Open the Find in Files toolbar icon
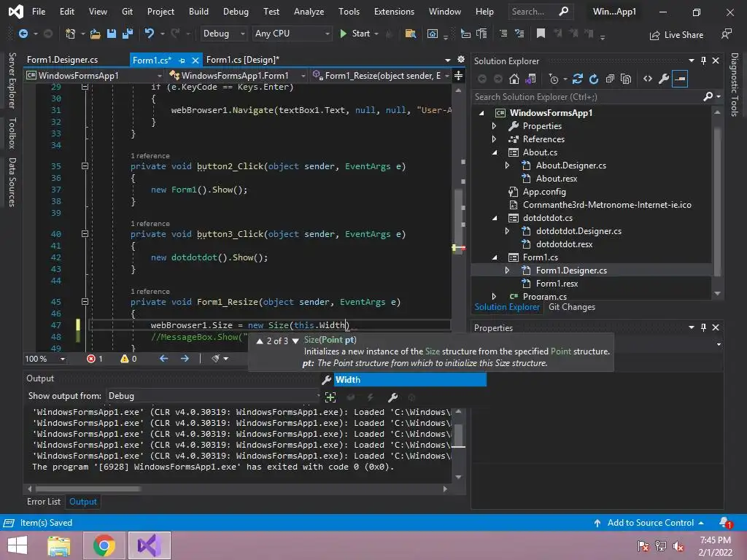This screenshot has width=747, height=560. click(x=410, y=34)
